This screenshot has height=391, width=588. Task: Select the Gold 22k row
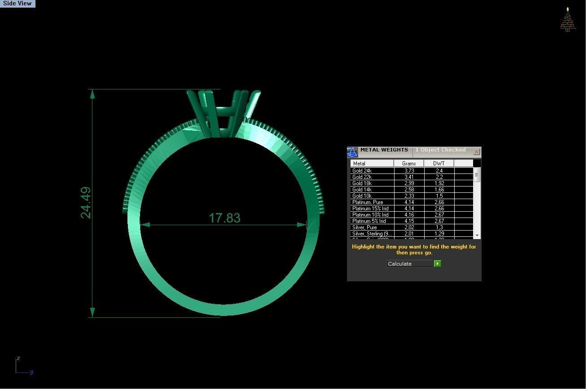[x=412, y=177]
